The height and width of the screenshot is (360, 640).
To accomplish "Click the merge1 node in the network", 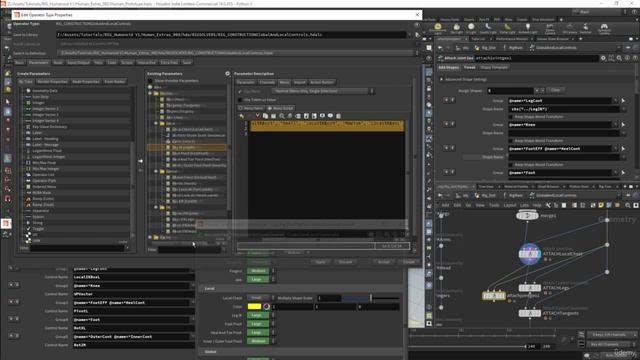I will point(527,216).
